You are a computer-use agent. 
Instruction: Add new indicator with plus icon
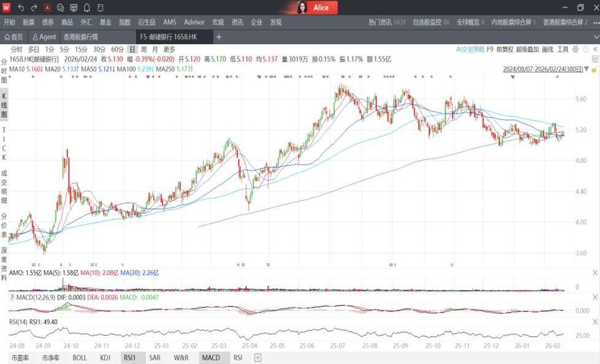click(258, 358)
